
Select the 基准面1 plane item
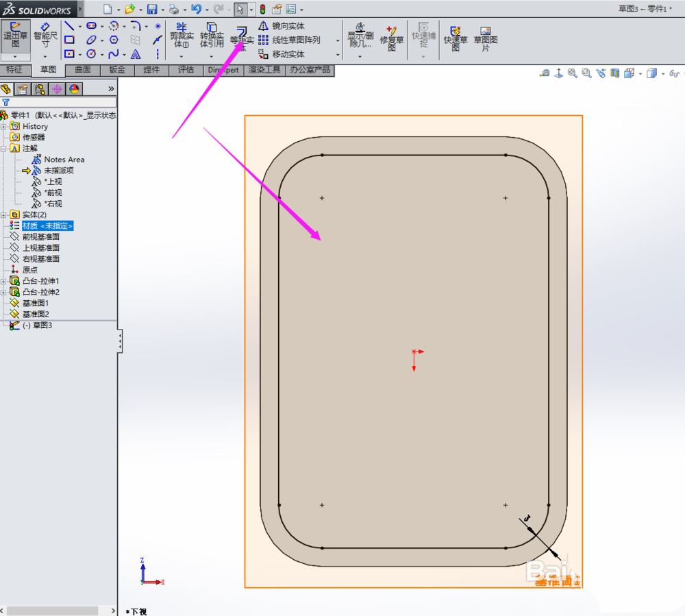click(36, 303)
